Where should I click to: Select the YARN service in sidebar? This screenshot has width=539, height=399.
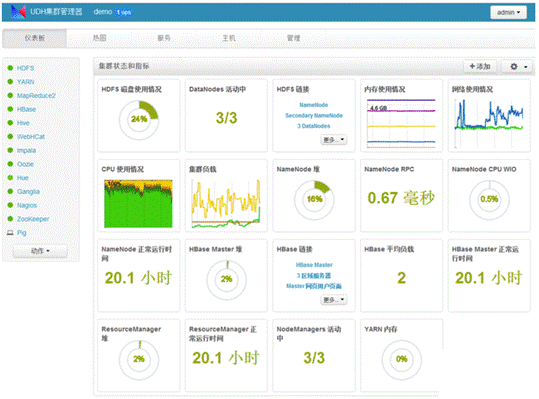coord(26,82)
